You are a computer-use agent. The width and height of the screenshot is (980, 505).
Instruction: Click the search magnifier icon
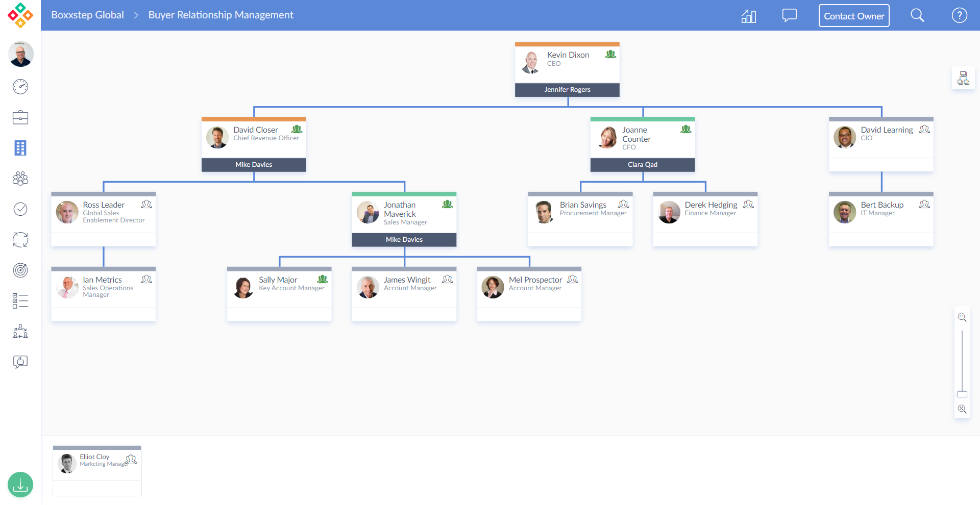[x=917, y=15]
